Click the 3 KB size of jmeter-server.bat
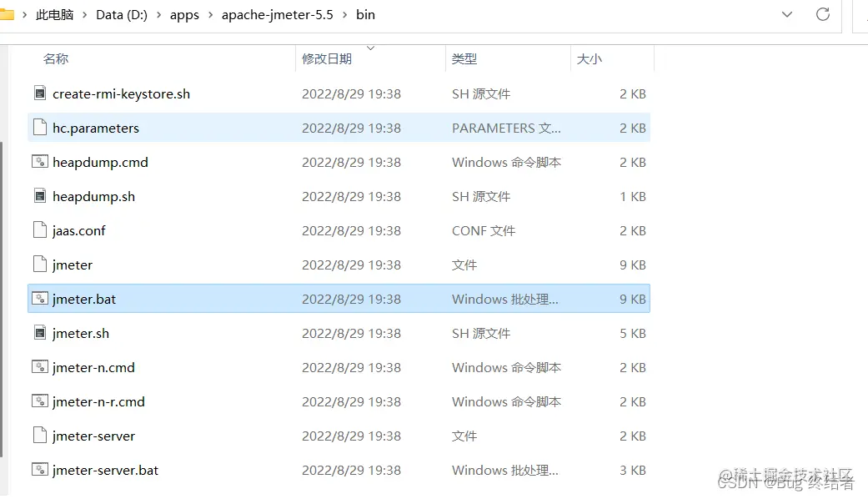The width and height of the screenshot is (868, 499). point(633,470)
